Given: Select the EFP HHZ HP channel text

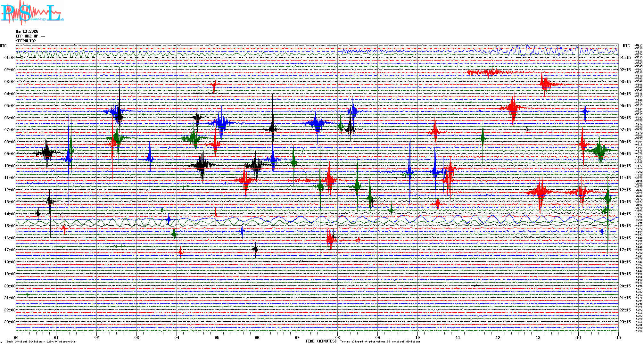Looking at the screenshot, I should click(x=30, y=36).
